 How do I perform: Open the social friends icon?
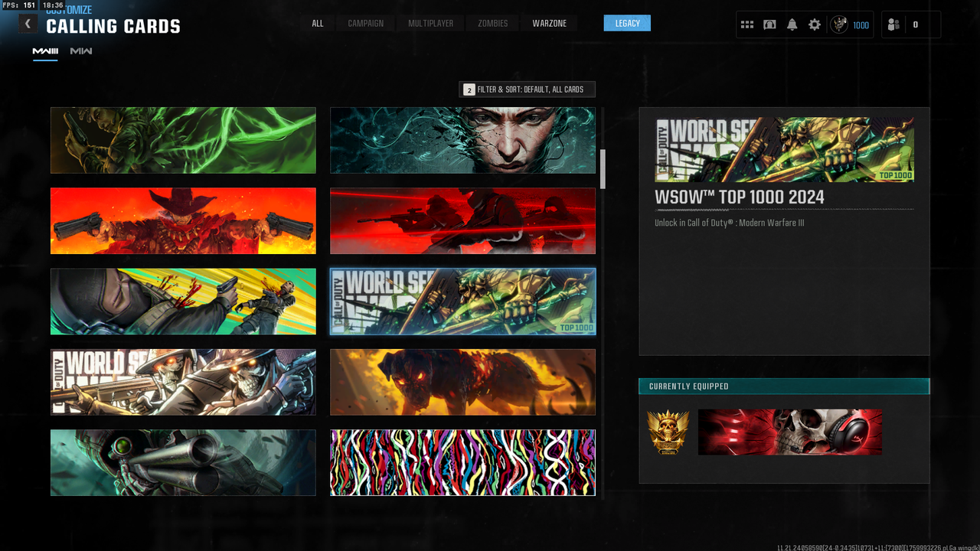[x=893, y=24]
